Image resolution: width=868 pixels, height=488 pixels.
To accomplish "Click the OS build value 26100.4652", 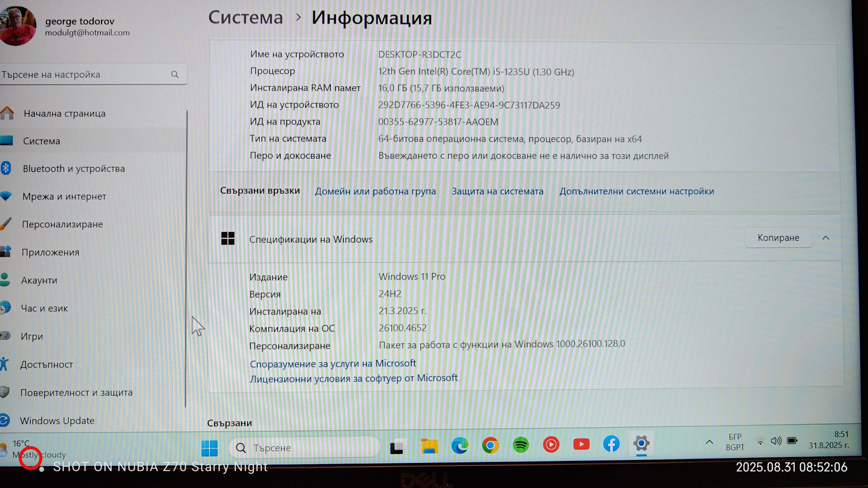I will [x=403, y=328].
